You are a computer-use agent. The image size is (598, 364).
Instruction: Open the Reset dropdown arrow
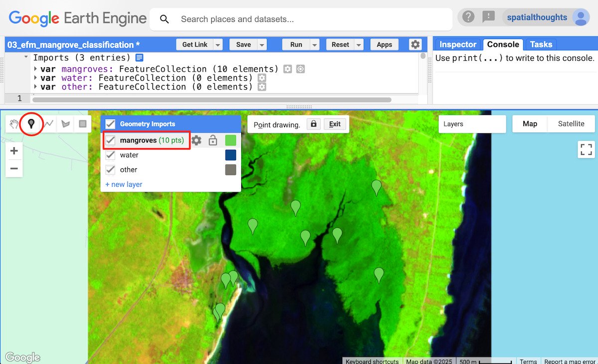(359, 45)
